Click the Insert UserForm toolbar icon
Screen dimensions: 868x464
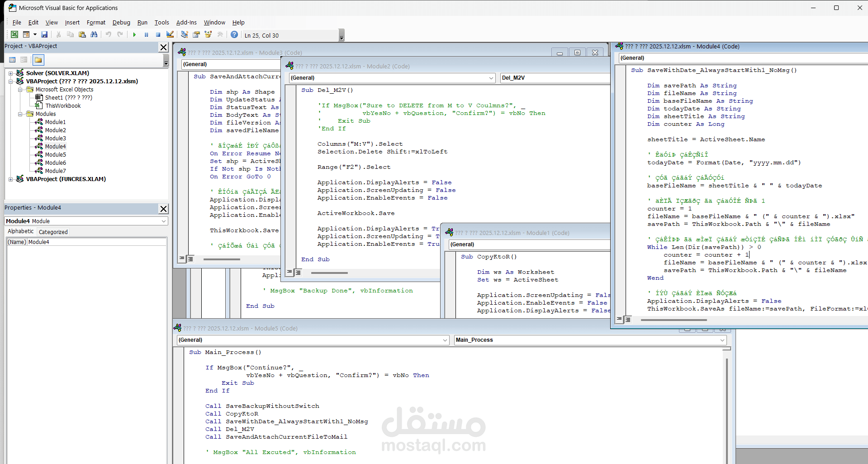[26, 34]
